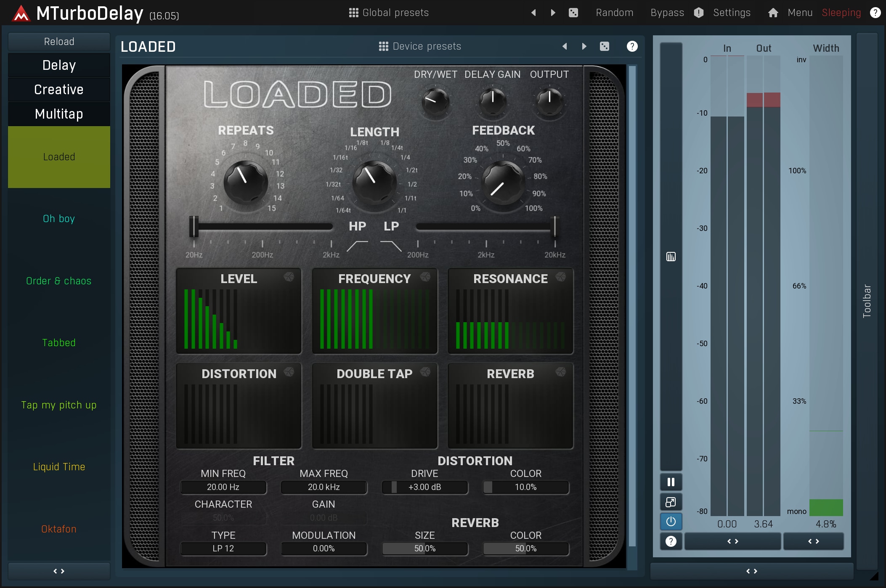
Task: Open help in top bar
Action: click(875, 13)
